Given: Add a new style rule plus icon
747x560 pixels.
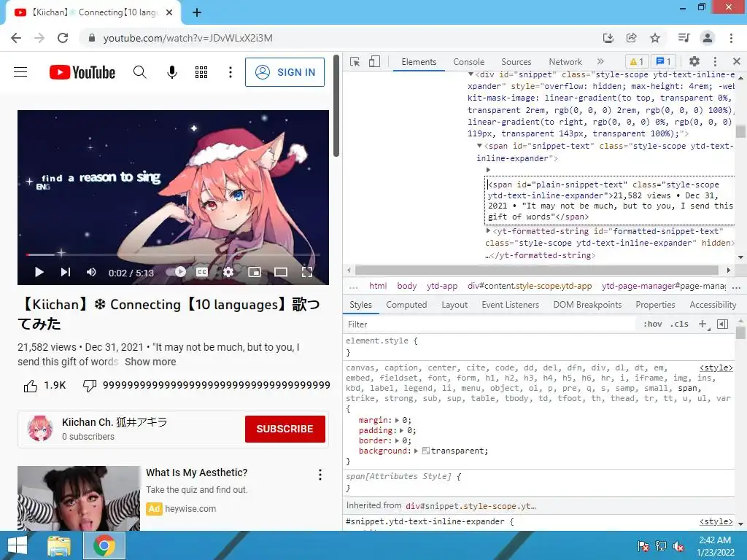Looking at the screenshot, I should click(703, 324).
